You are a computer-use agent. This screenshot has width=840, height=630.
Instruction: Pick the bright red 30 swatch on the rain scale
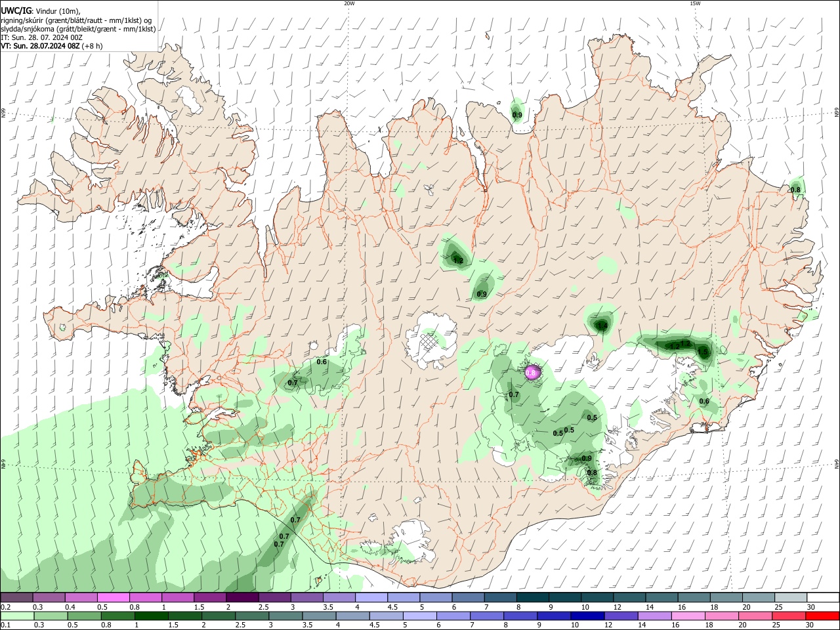click(823, 616)
